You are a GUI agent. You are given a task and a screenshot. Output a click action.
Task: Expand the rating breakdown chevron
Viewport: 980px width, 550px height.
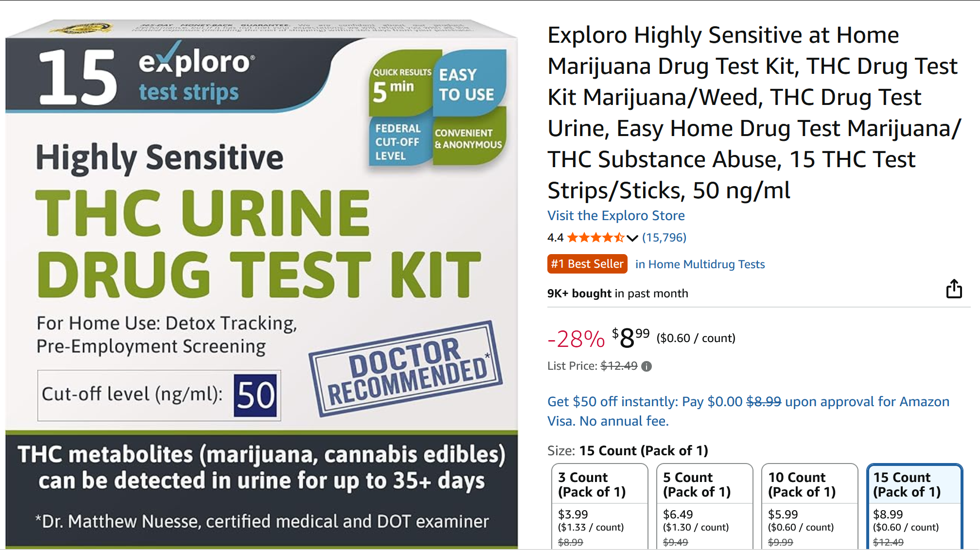click(632, 238)
